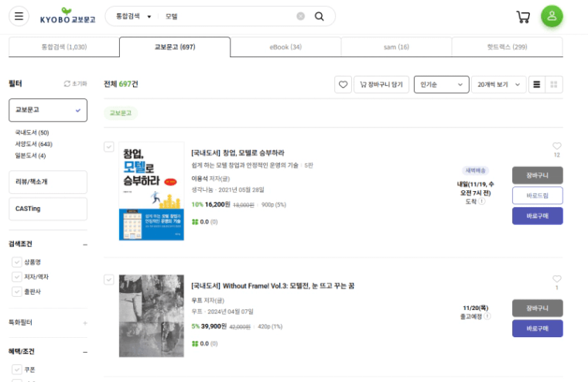Screen dimensions: 588x382
Task: Check the 상품명 search condition checkbox
Action: pyautogui.click(x=16, y=262)
